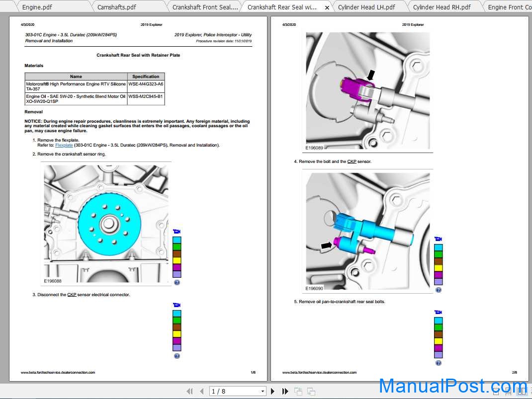532x399 pixels.
Task: Click the previous view icon in bottom toolbar
Action: click(298, 391)
